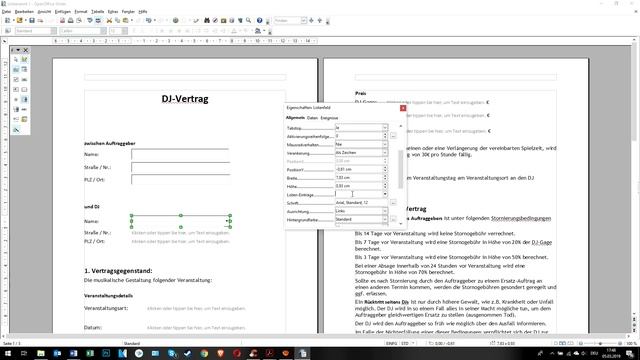Click the Listen-Einträge input field

point(359,194)
